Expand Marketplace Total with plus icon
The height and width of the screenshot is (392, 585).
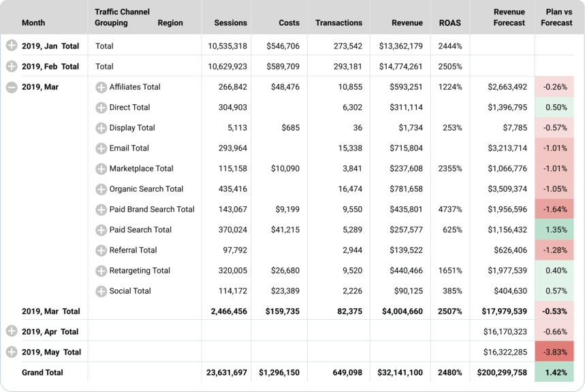point(101,169)
